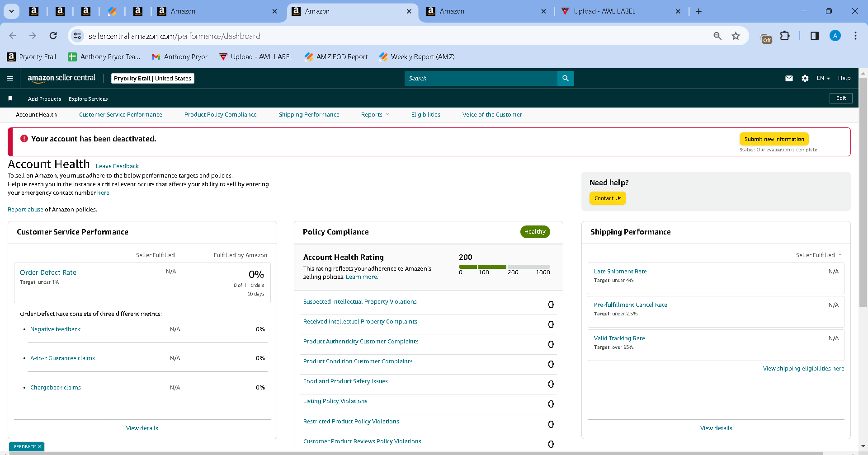Switch to the Eligibilities tab
The image size is (868, 455).
tap(426, 115)
